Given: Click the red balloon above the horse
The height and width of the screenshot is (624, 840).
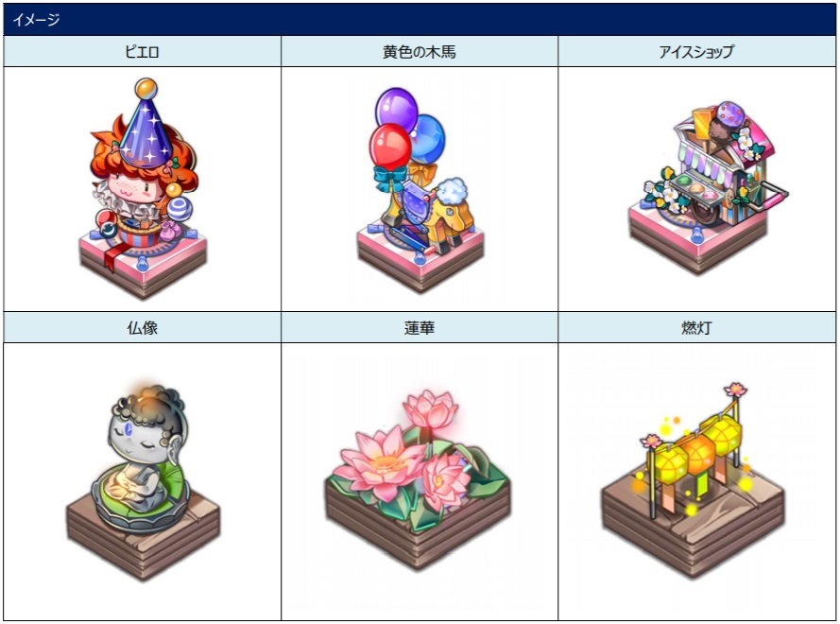Looking at the screenshot, I should 390,147.
